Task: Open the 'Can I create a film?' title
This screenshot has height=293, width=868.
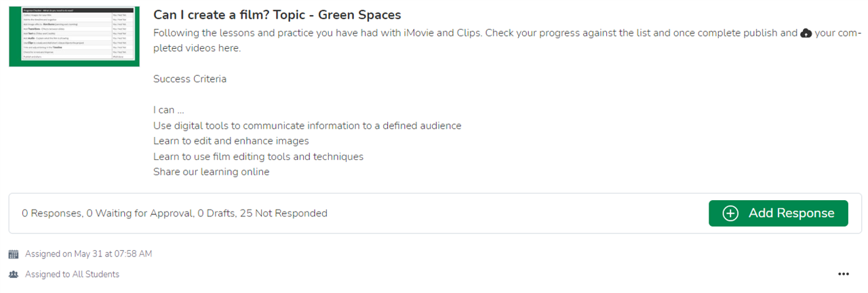Action: pos(277,14)
